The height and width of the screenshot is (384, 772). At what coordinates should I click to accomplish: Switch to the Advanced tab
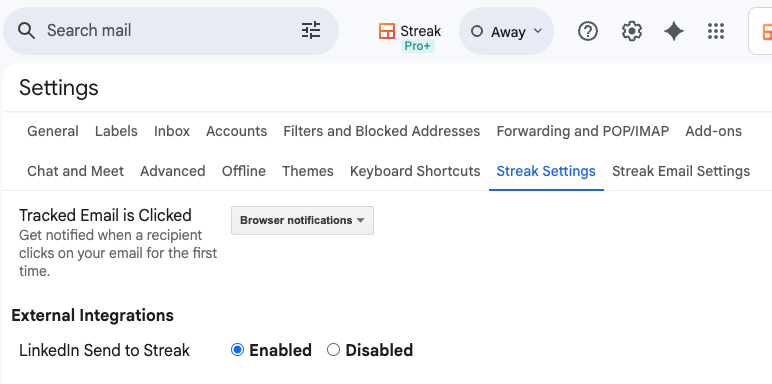173,171
